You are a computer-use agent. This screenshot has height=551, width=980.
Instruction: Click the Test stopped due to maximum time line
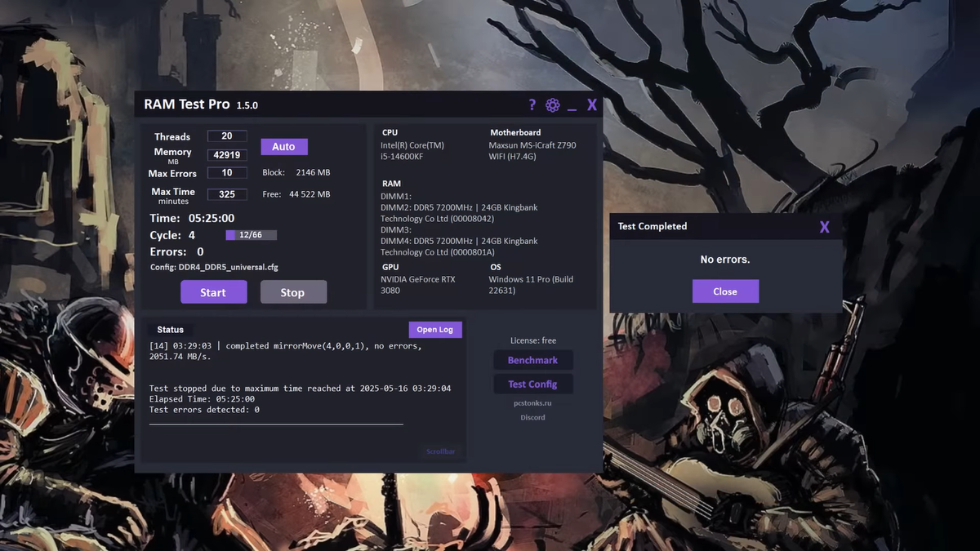(300, 389)
